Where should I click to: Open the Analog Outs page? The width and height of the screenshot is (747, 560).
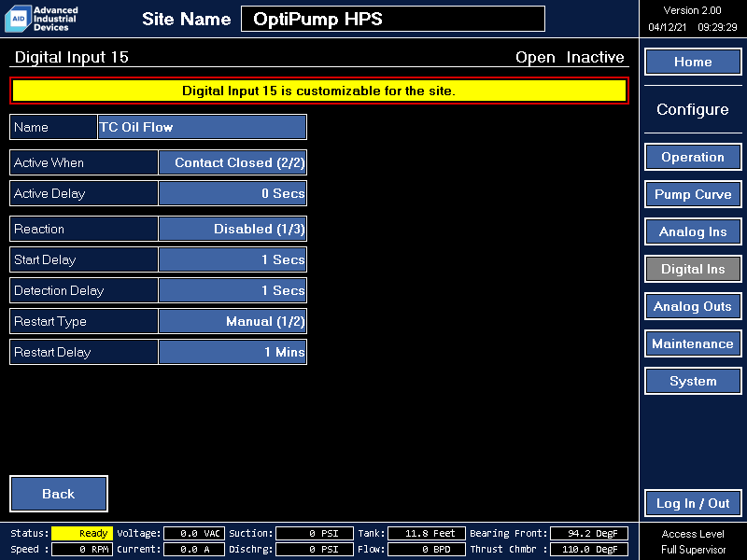click(693, 306)
